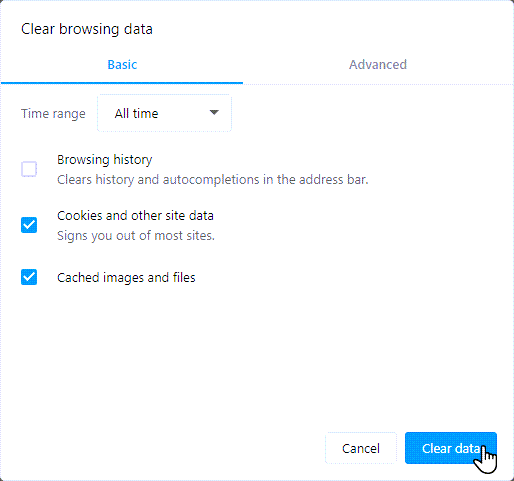Switch to the Advanced tab

[x=378, y=65]
